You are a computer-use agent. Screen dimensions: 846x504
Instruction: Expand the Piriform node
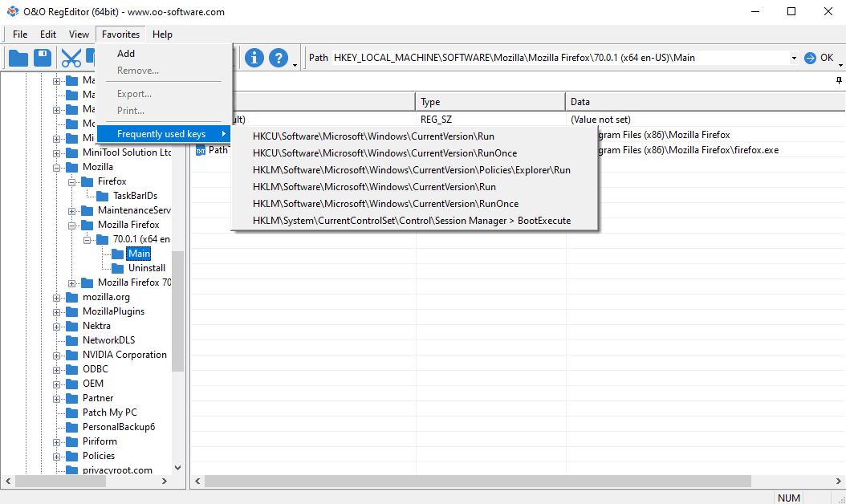click(57, 442)
